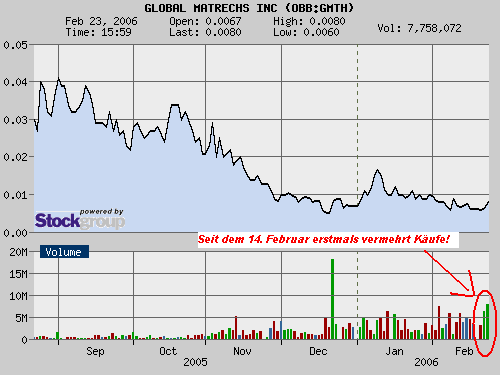Click the tallest green volume bar in December
The height and width of the screenshot is (375, 500).
[x=332, y=299]
